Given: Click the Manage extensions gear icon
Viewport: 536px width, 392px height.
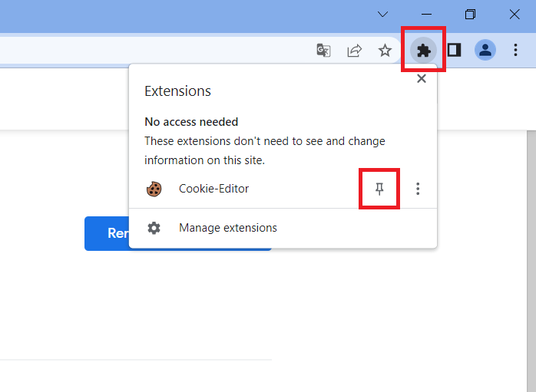Looking at the screenshot, I should (x=154, y=228).
